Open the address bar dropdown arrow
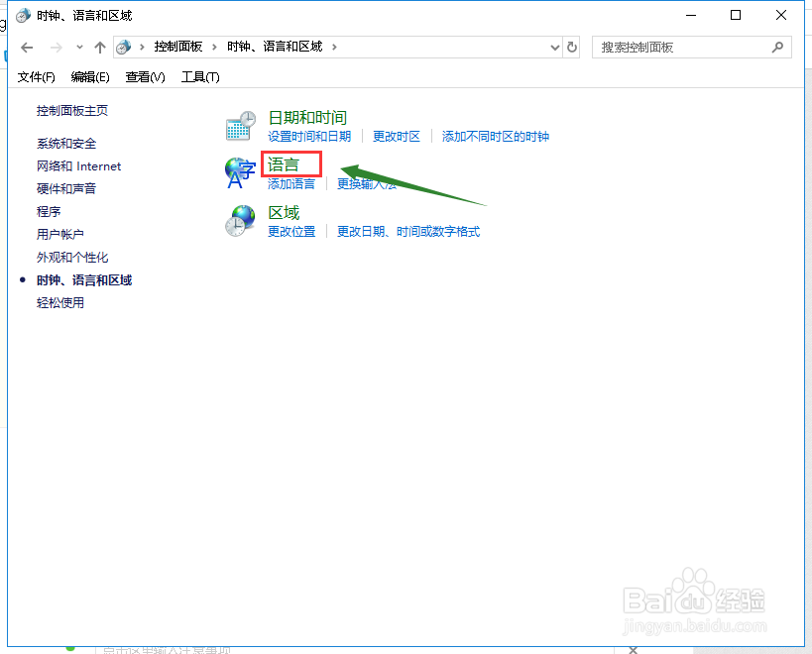This screenshot has height=654, width=812. (x=555, y=47)
